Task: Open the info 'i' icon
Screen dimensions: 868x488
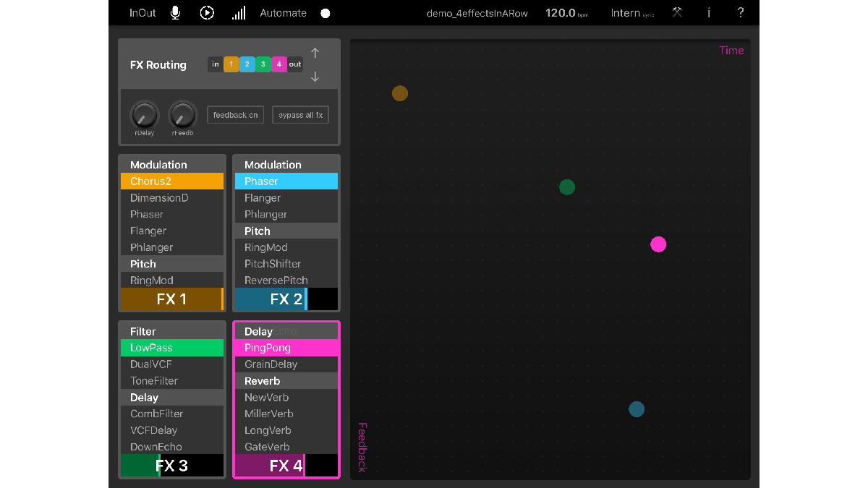Action: pos(709,12)
